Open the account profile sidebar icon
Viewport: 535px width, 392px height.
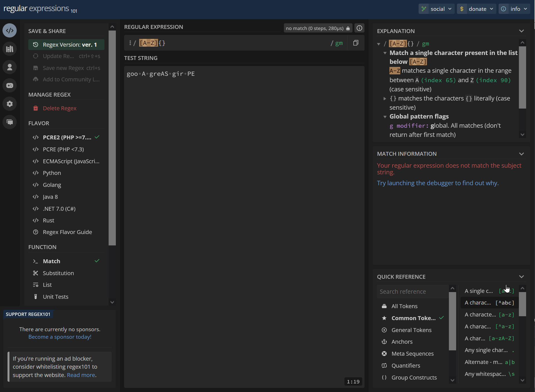tap(10, 67)
